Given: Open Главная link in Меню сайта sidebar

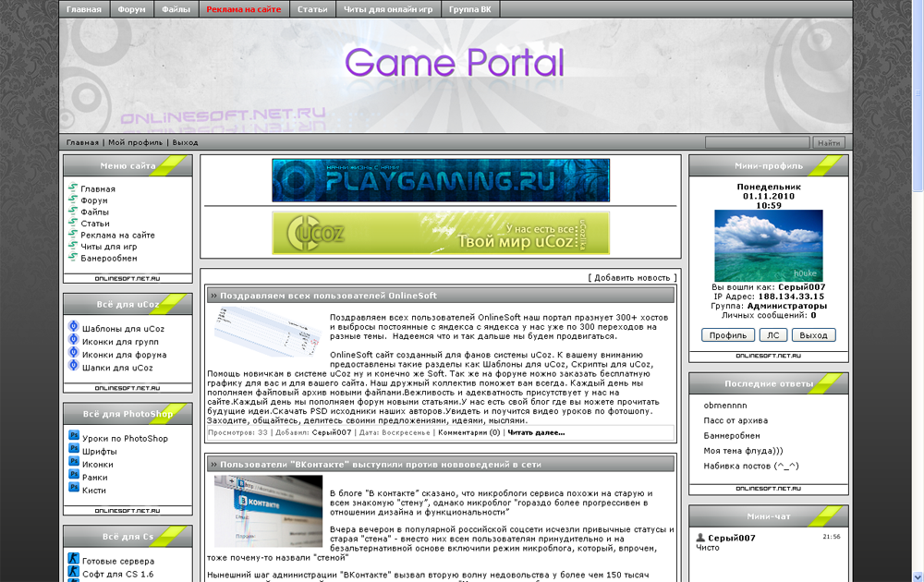Looking at the screenshot, I should tap(98, 189).
